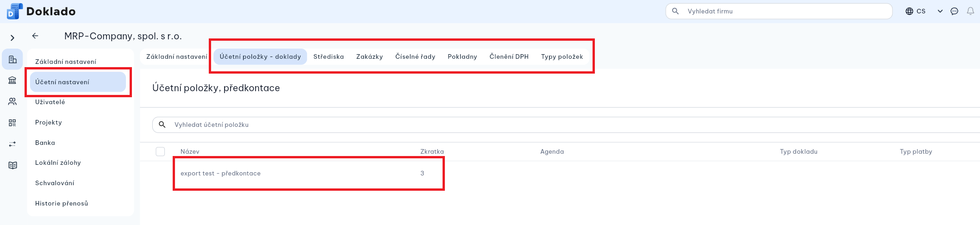Switch to the Střediska tab
Viewport: 980px width, 225px height.
click(x=328, y=56)
